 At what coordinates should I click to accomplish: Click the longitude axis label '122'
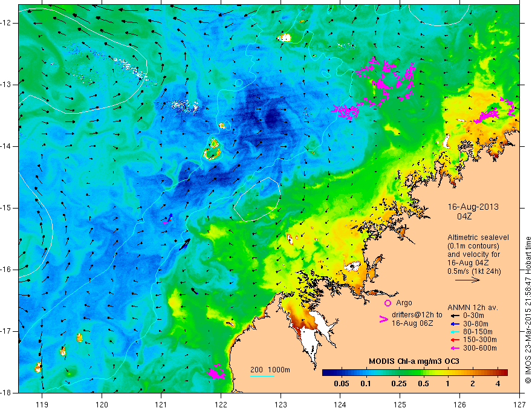point(221,404)
